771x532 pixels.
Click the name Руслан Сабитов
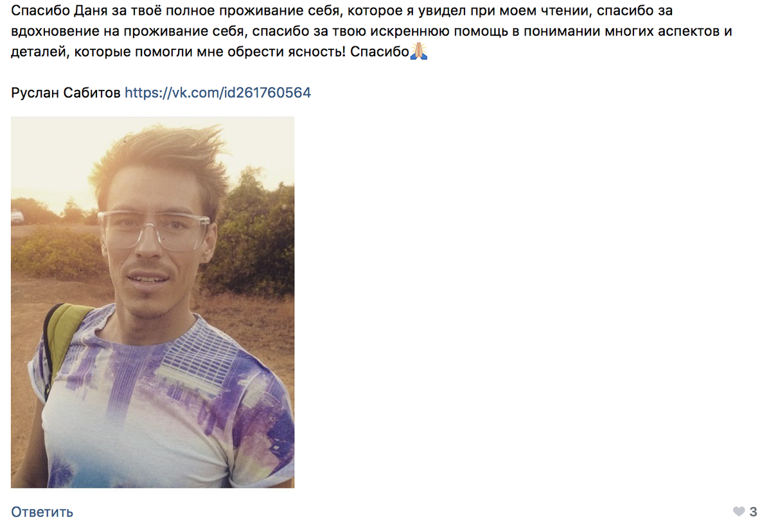coord(66,93)
